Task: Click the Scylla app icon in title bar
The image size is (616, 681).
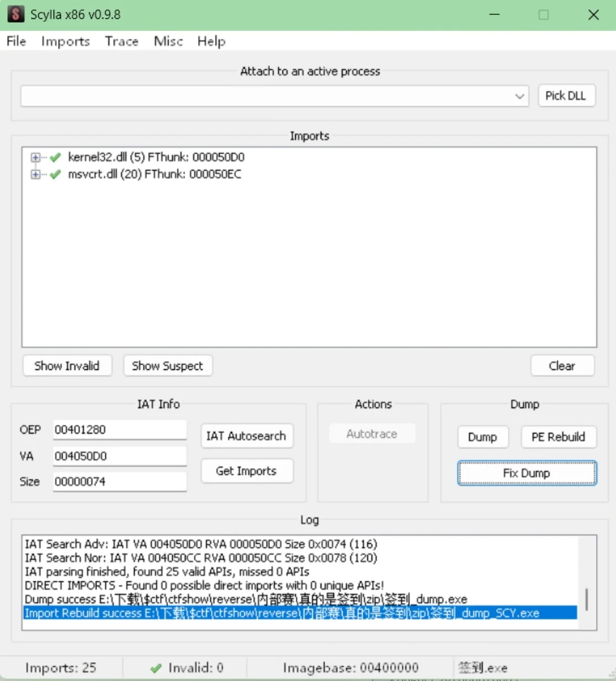Action: 16,14
